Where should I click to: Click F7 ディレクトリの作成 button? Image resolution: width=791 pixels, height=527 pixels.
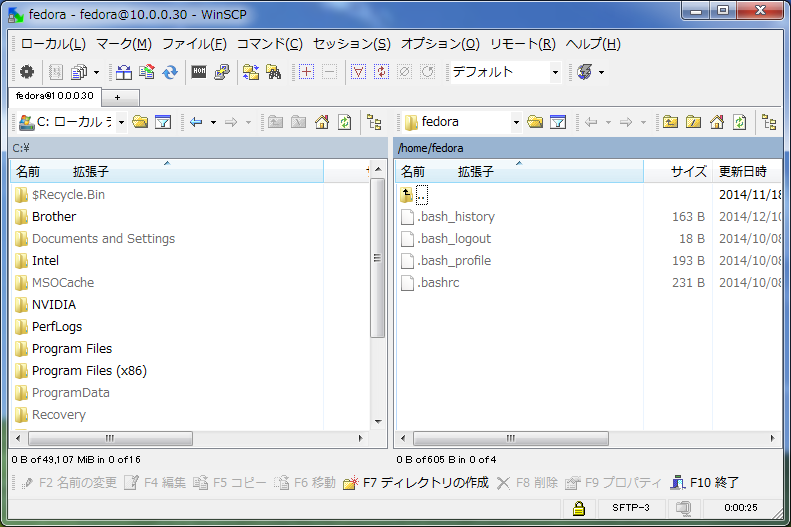[416, 483]
